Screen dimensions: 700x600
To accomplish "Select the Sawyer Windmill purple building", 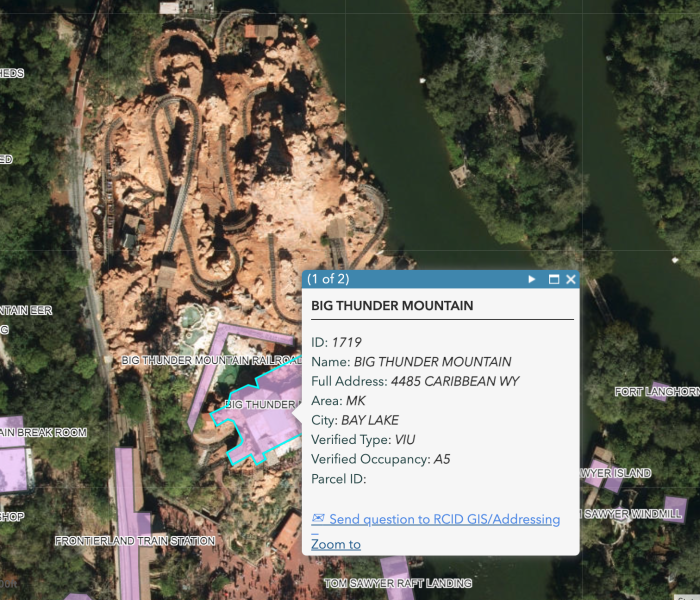I will [674, 511].
